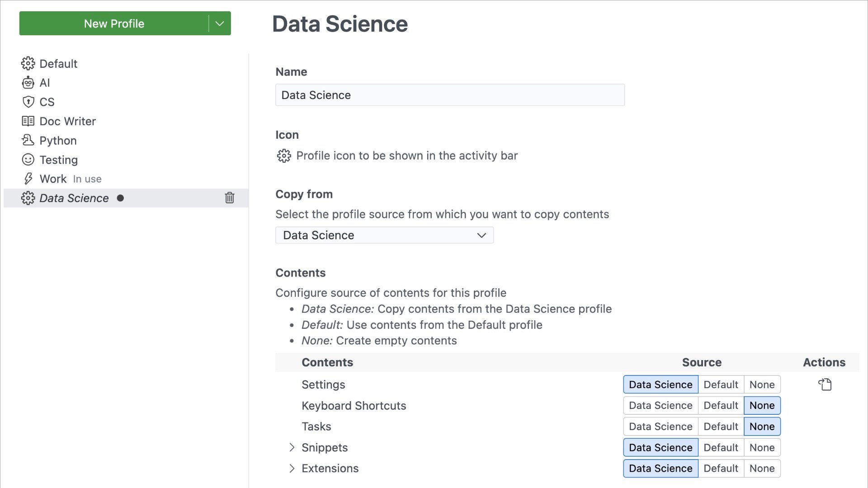Open the Copy from dropdown
This screenshot has width=868, height=488.
tap(384, 235)
